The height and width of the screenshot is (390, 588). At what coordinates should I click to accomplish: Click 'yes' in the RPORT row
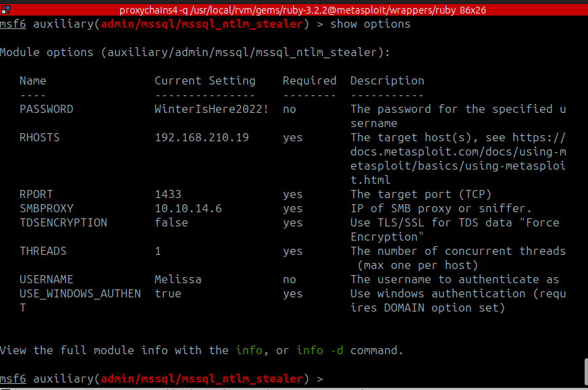(293, 195)
